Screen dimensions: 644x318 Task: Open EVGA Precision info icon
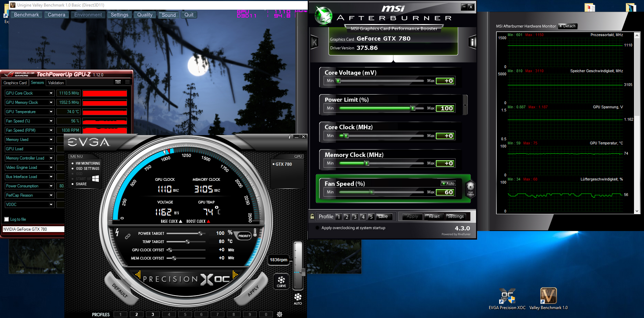289,136
